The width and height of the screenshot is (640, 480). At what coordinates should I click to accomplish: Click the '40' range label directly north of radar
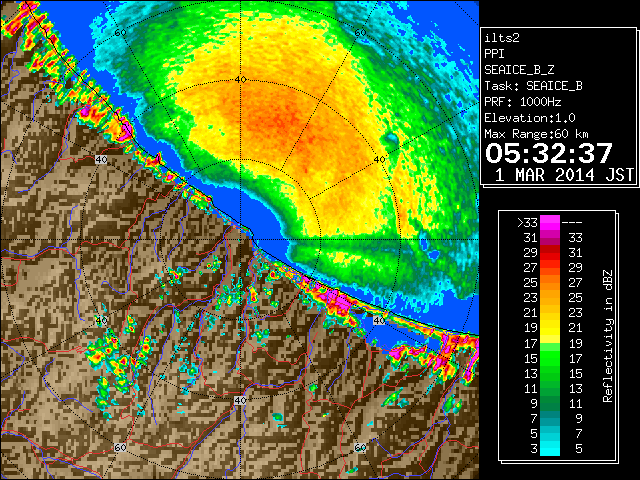(240, 79)
